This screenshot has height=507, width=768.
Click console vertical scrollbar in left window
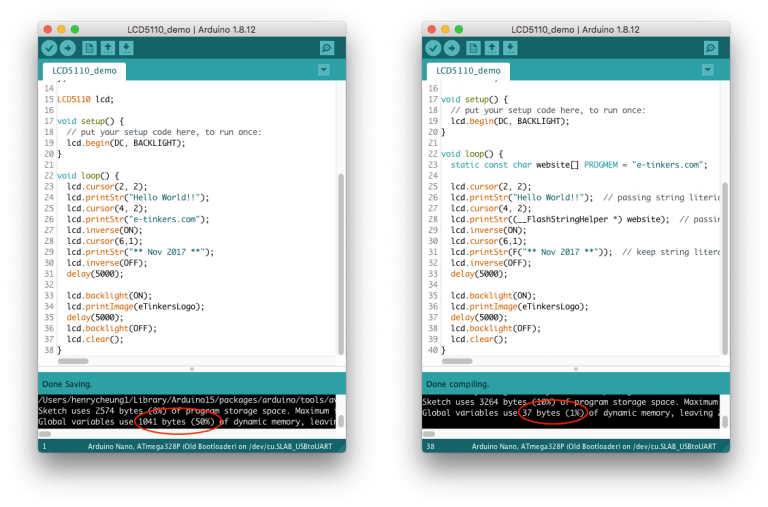pos(341,421)
